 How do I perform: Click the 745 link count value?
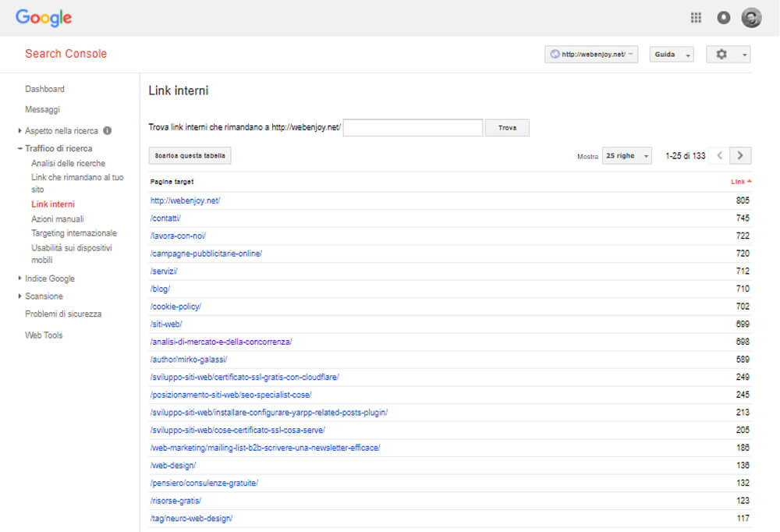743,218
